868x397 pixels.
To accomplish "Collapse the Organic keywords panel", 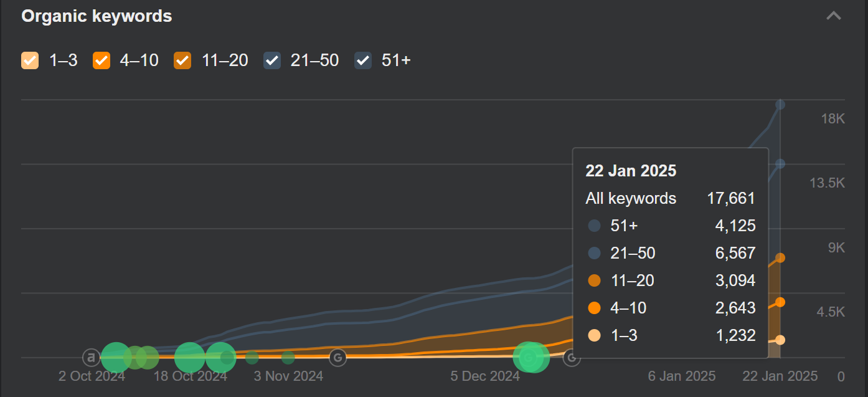I will coord(834,16).
